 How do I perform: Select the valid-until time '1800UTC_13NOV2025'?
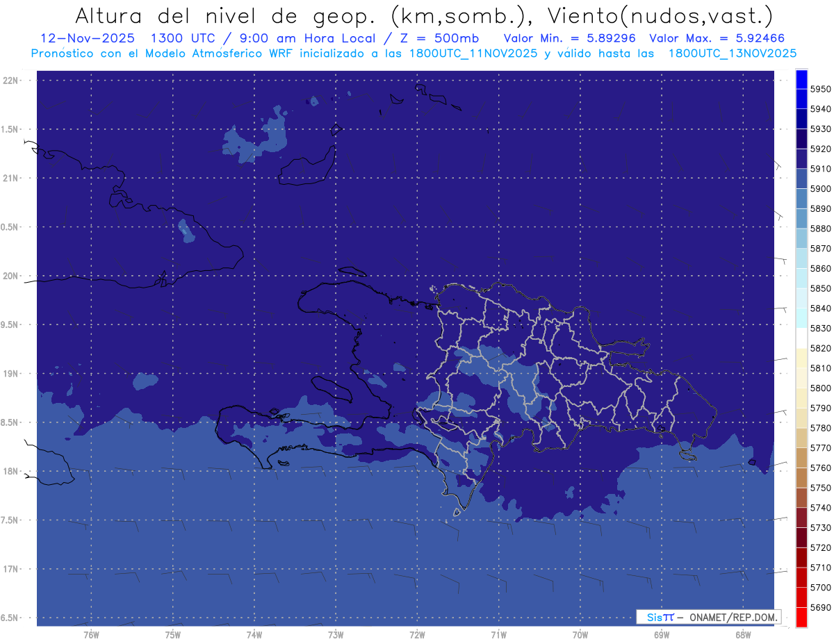click(732, 53)
